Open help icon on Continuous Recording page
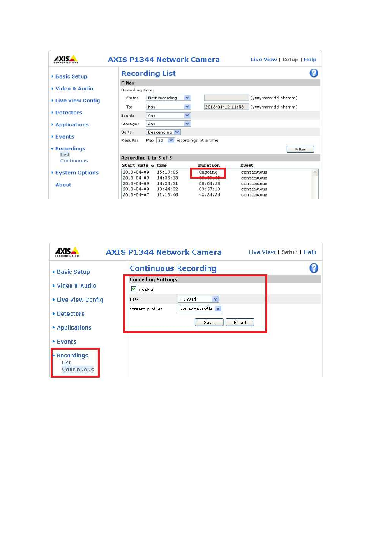Image resolution: width=392 pixels, height=555 pixels. pos(314,268)
